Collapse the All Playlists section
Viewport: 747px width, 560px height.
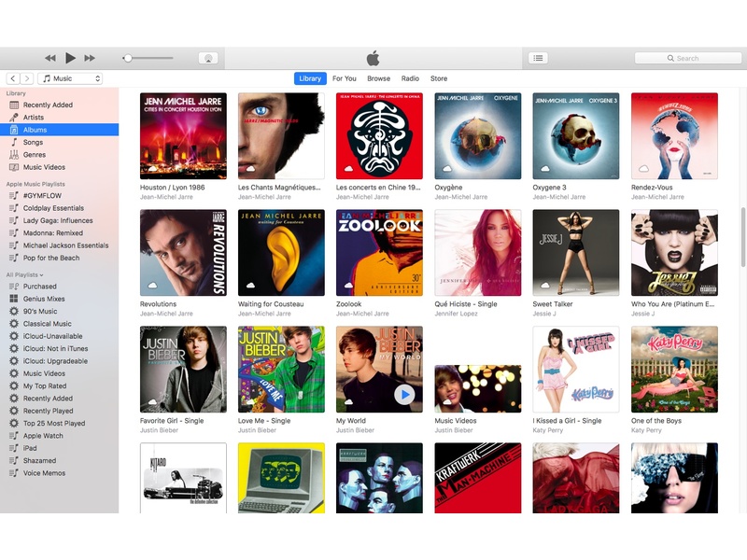click(25, 274)
